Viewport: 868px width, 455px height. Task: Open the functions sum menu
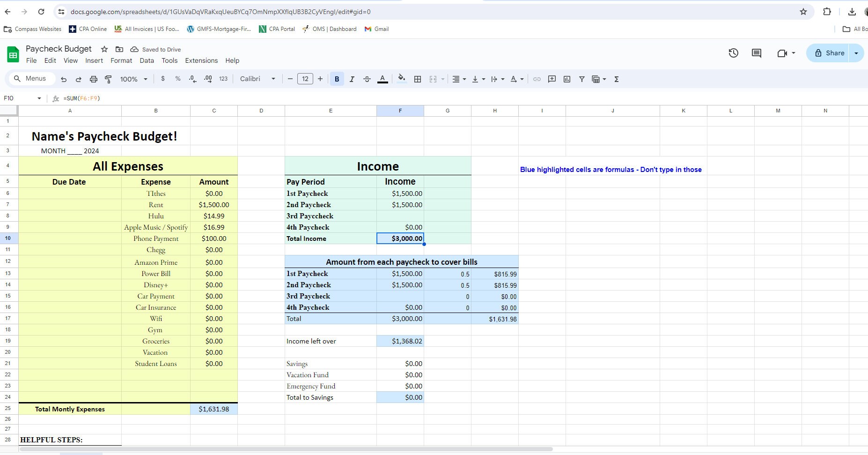click(617, 79)
